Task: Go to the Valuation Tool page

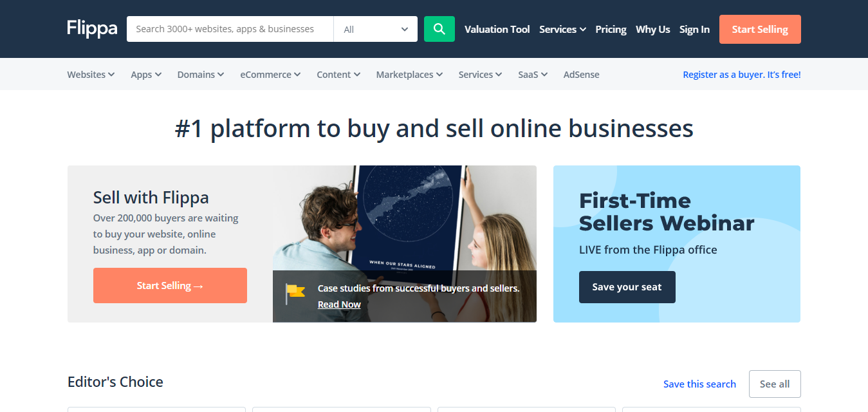Action: 497,29
